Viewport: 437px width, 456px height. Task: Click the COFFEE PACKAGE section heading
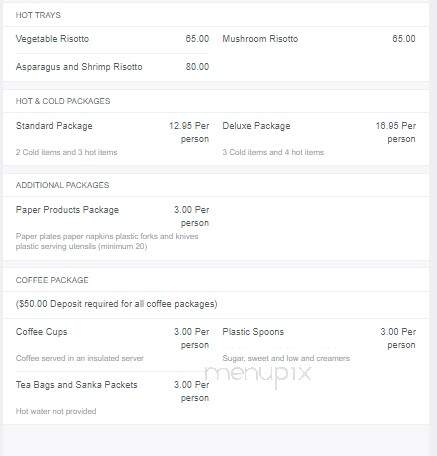52,280
